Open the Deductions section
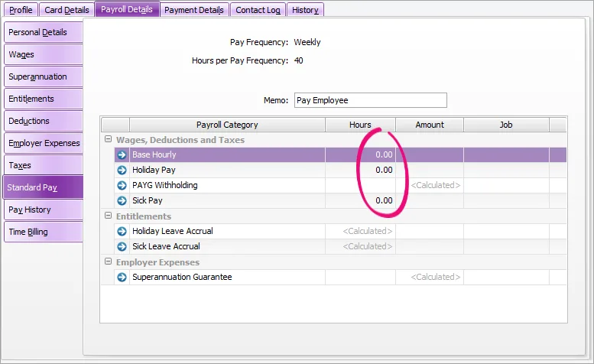Screen dimensions: 594x364 click(x=43, y=121)
